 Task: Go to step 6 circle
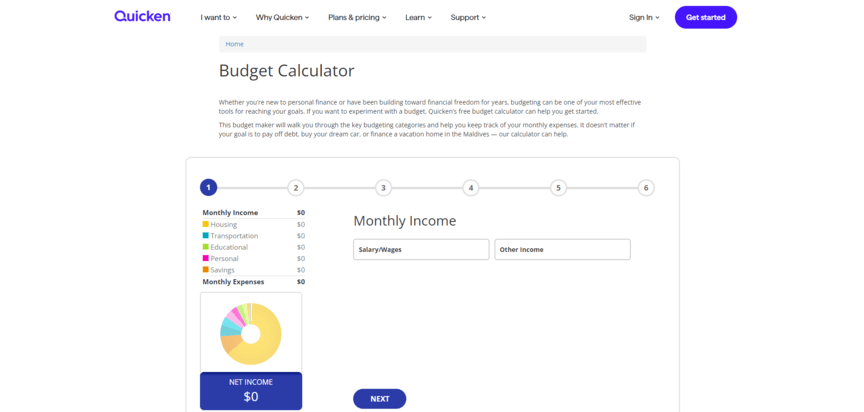point(646,188)
